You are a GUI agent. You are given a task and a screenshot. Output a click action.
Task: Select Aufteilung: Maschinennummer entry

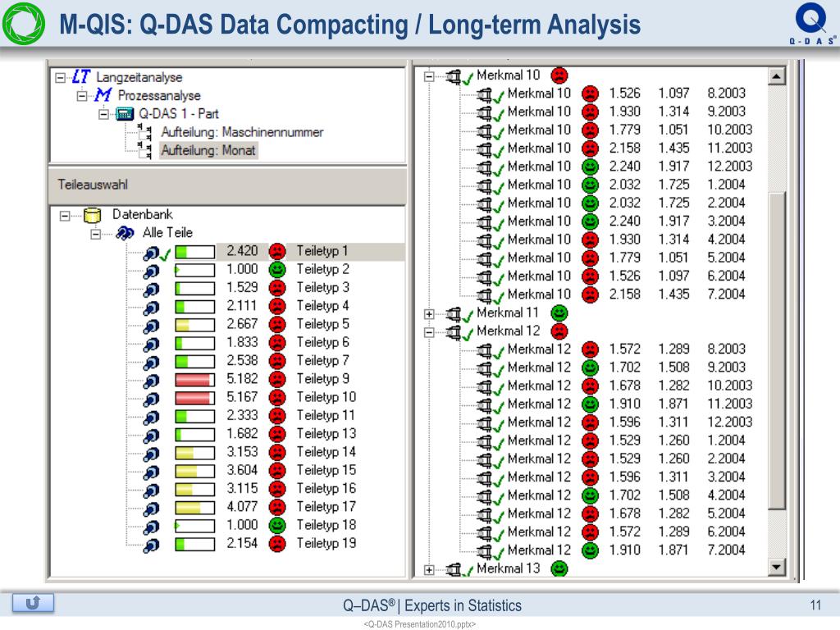coord(242,132)
